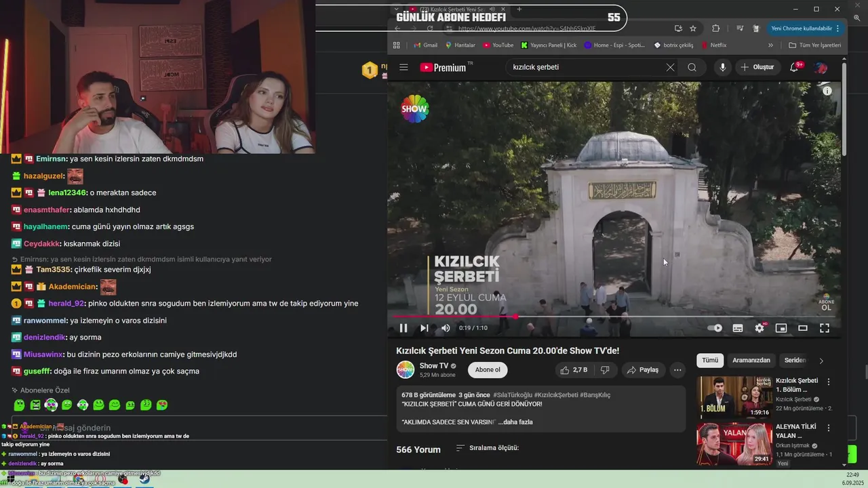The height and width of the screenshot is (488, 868).
Task: Toggle the autoplay switch in player
Action: point(715,328)
